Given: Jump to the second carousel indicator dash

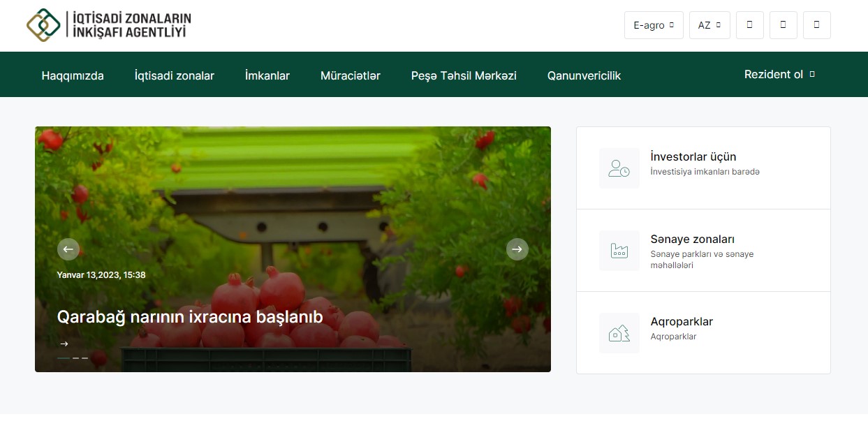Looking at the screenshot, I should pos(76,358).
